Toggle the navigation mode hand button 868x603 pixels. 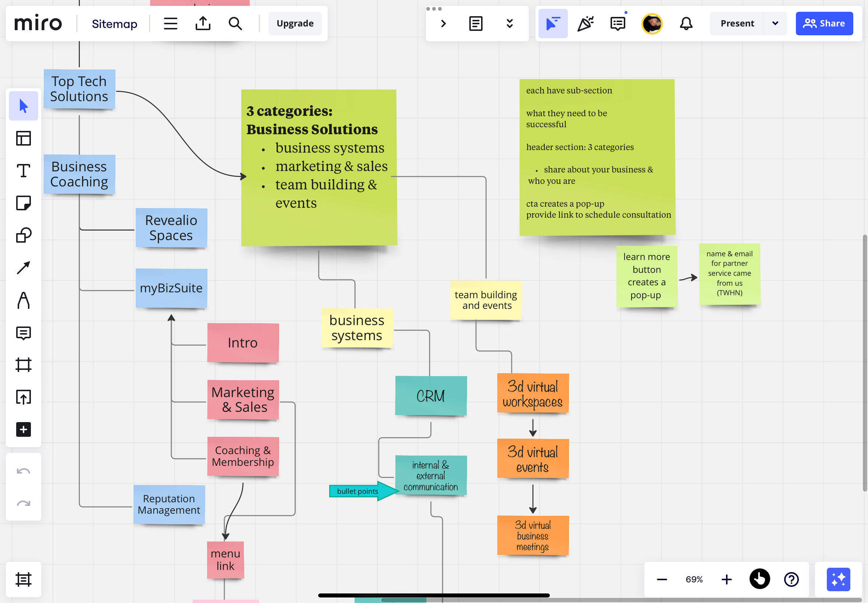[759, 579]
